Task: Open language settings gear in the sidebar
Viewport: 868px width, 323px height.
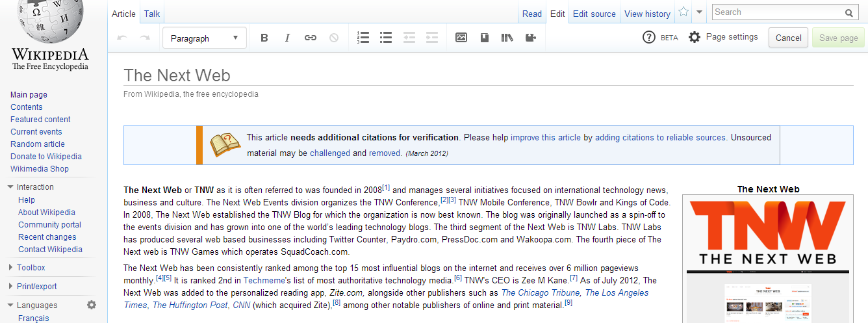Action: [x=92, y=305]
